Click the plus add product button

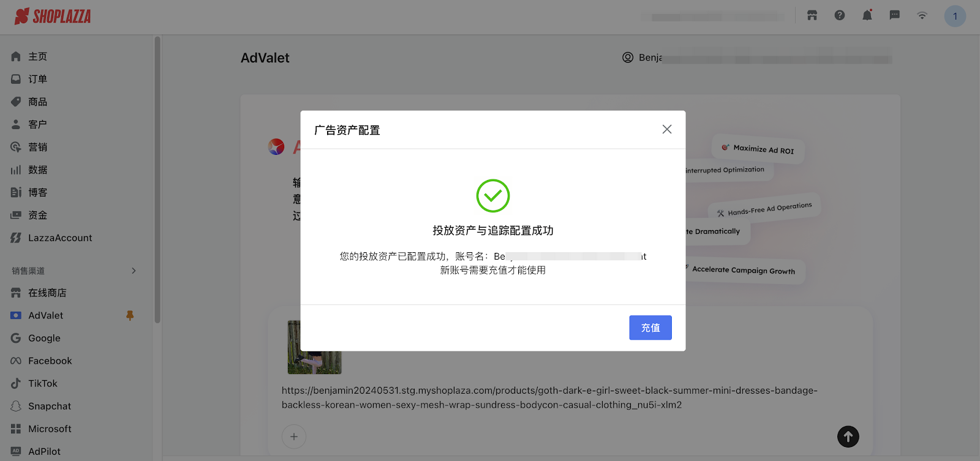(294, 437)
